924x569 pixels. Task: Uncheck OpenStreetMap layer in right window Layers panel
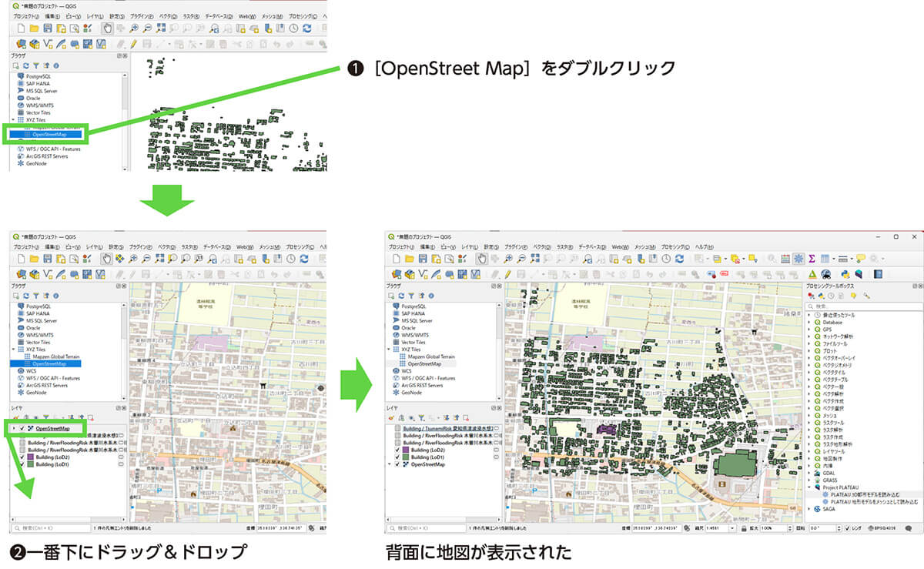tap(397, 464)
